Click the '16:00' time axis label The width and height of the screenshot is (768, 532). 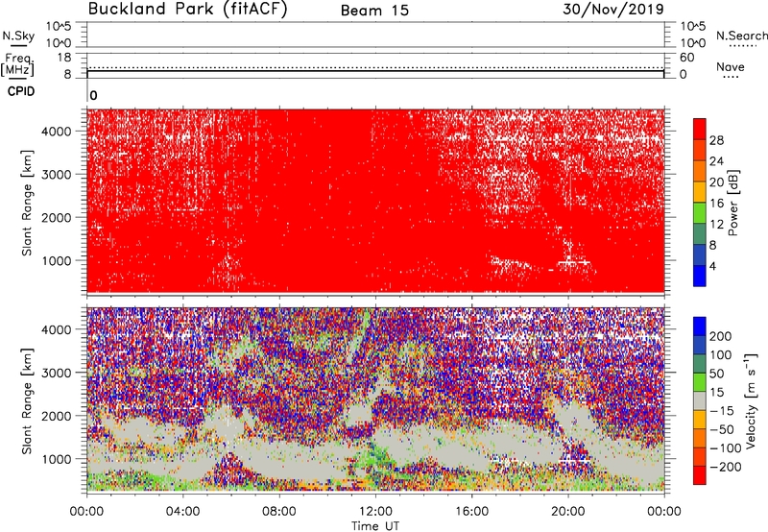coord(471,512)
